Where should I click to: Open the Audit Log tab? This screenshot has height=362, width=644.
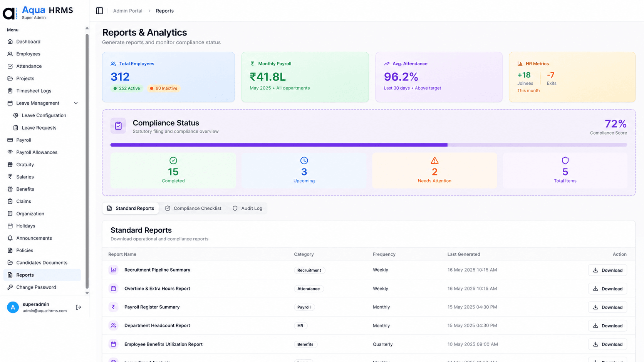pos(248,208)
